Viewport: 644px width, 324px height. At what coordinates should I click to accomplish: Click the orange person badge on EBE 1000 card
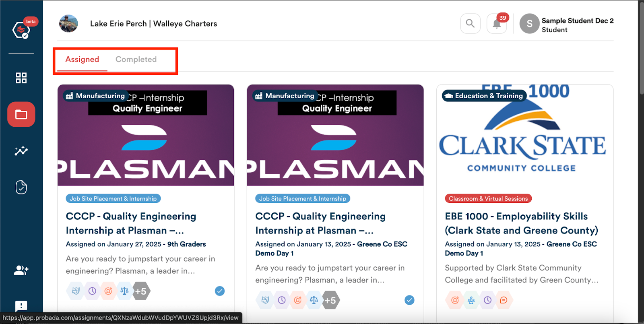pos(455,300)
